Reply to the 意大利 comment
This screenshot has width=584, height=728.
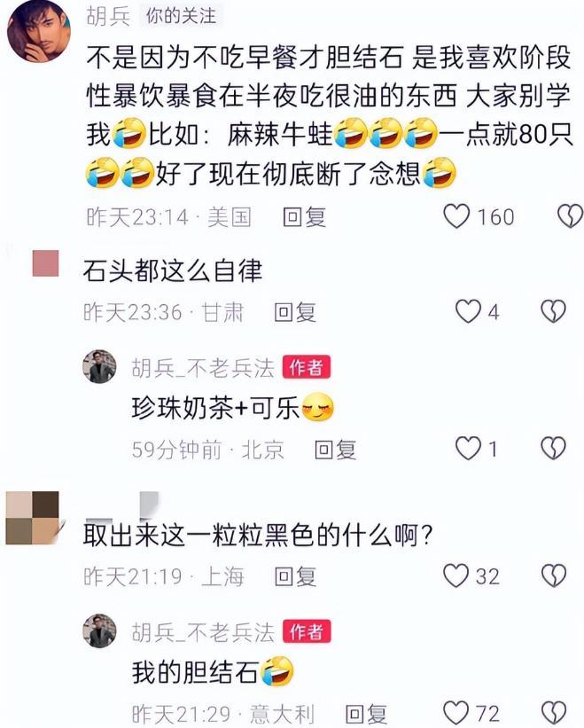tap(367, 714)
